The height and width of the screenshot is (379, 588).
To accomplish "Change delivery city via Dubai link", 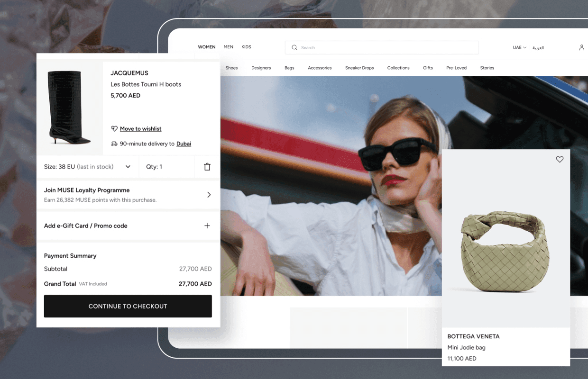I will pyautogui.click(x=184, y=144).
